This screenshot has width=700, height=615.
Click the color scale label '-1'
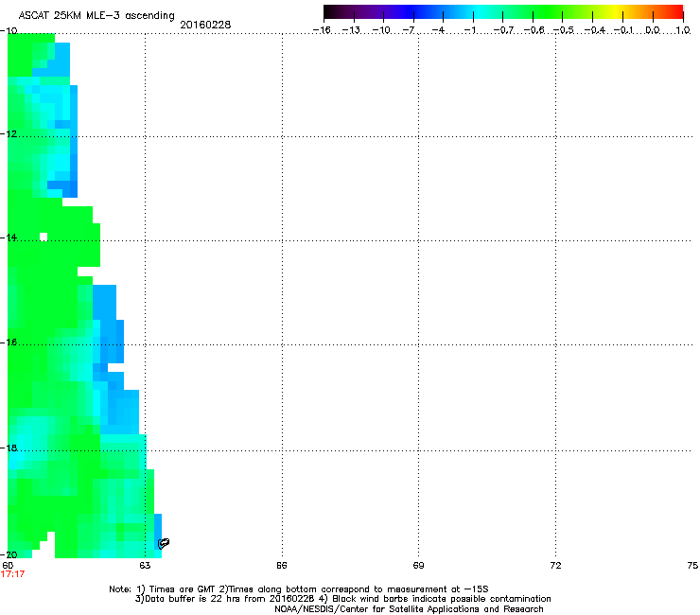469,30
